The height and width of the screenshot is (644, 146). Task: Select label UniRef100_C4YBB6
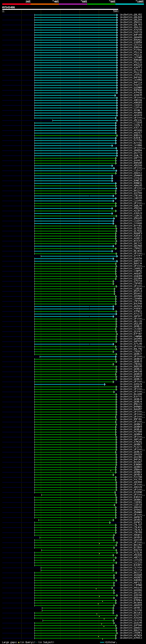pos(131,146)
